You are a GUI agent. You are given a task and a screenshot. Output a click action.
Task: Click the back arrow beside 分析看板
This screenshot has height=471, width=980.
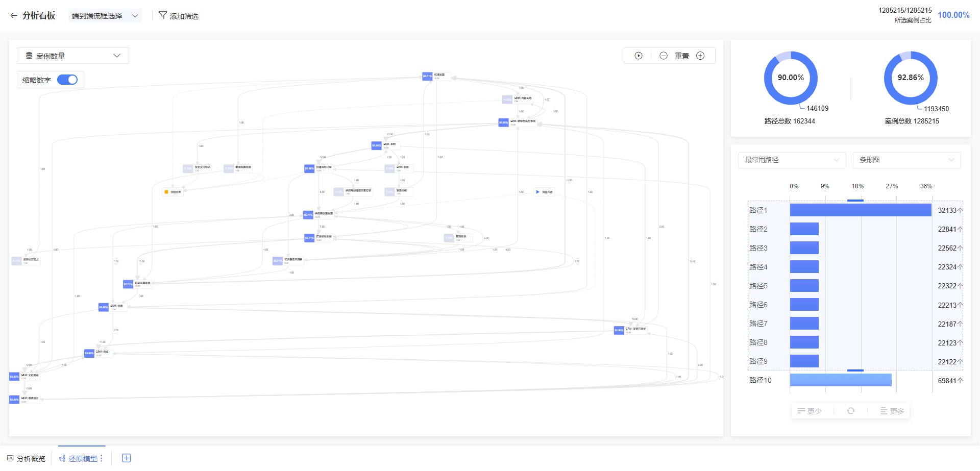[x=14, y=16]
